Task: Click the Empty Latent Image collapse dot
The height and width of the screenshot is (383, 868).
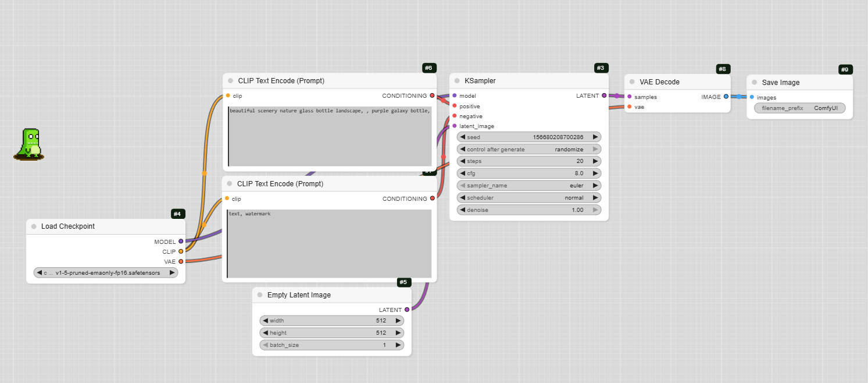Action: point(260,295)
